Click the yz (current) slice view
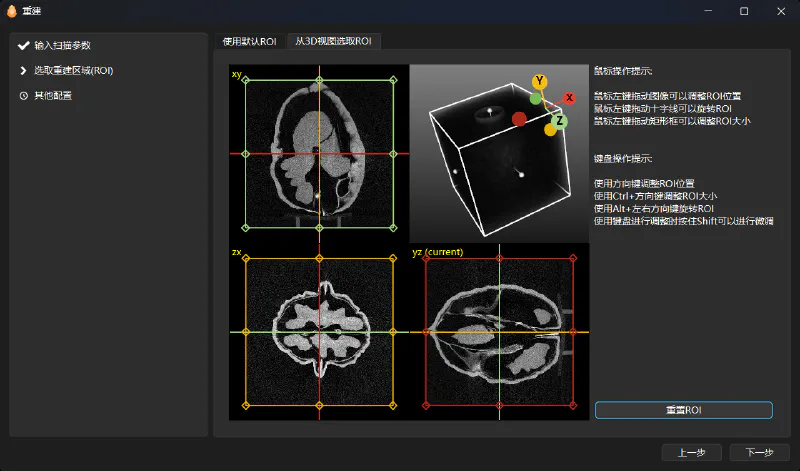800x471 pixels. pos(498,332)
